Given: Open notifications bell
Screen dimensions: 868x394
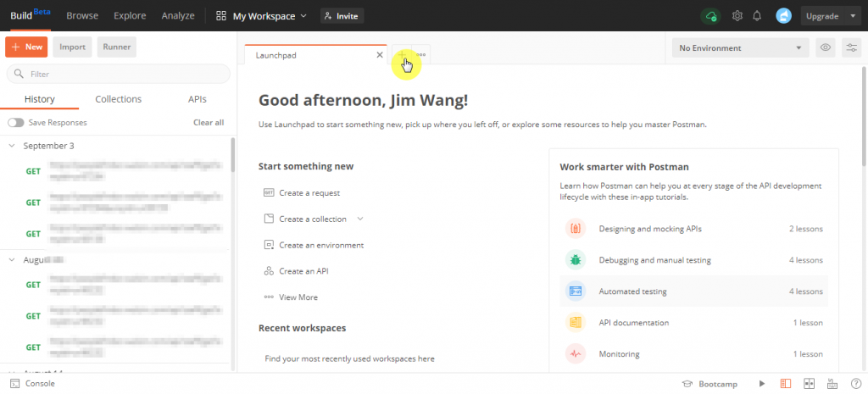Looking at the screenshot, I should [x=757, y=16].
